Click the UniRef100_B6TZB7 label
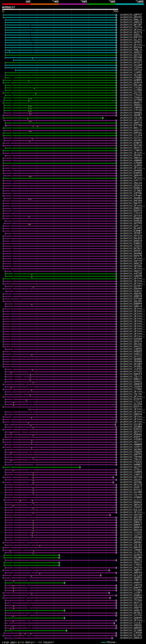This screenshot has width=146, height=644. tap(131, 25)
